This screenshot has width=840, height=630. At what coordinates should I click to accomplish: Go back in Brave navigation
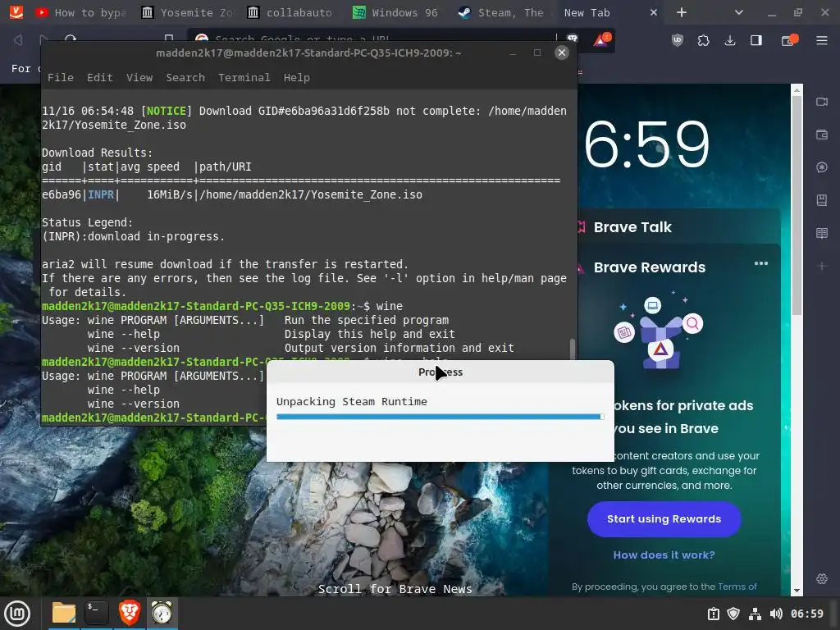[18, 39]
